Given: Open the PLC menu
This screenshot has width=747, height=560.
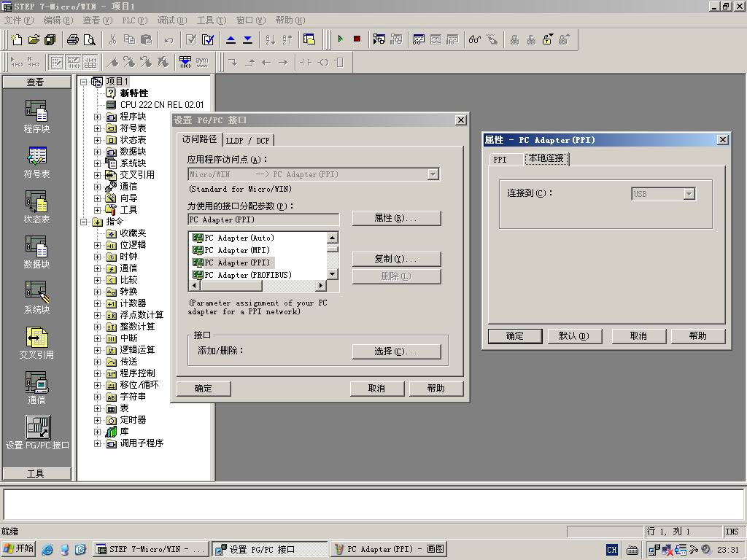Looking at the screenshot, I should [x=134, y=20].
